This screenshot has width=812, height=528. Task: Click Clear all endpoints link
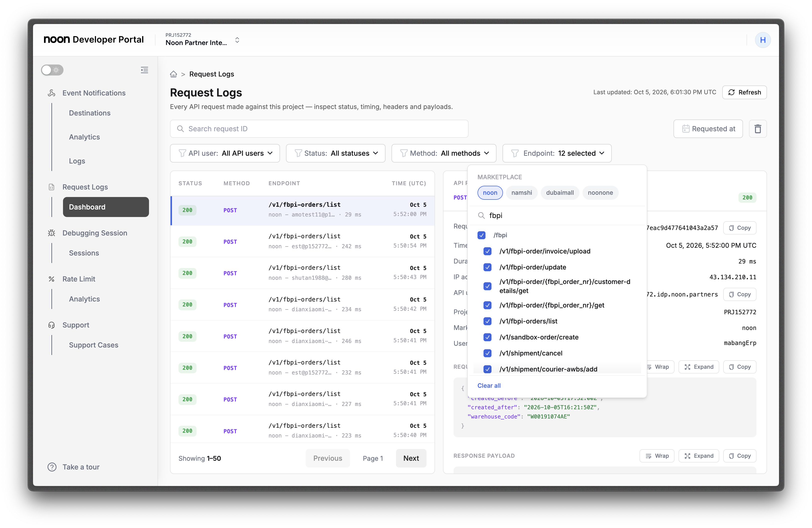(489, 385)
